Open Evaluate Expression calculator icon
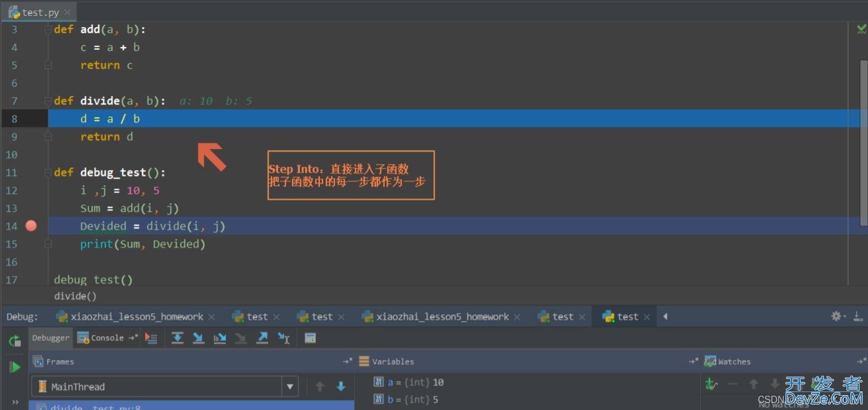 (x=310, y=338)
